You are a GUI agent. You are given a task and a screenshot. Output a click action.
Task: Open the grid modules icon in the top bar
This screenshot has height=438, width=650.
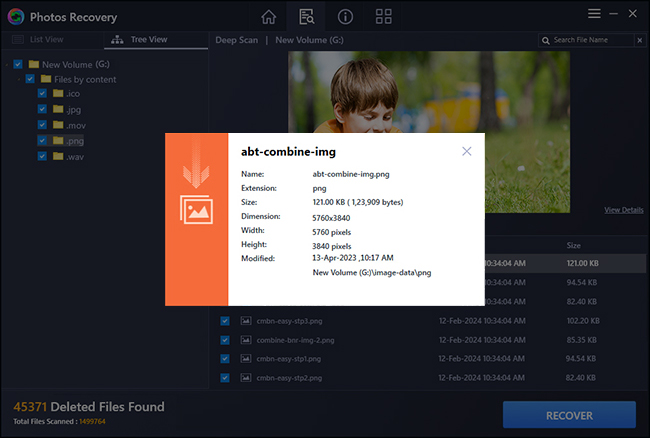(x=383, y=17)
